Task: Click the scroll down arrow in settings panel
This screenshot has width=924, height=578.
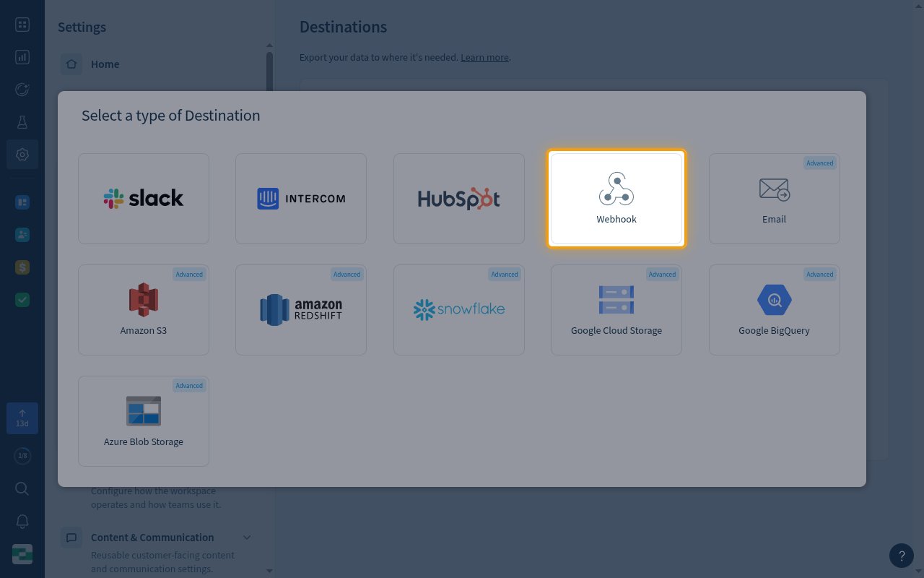Action: click(x=269, y=571)
